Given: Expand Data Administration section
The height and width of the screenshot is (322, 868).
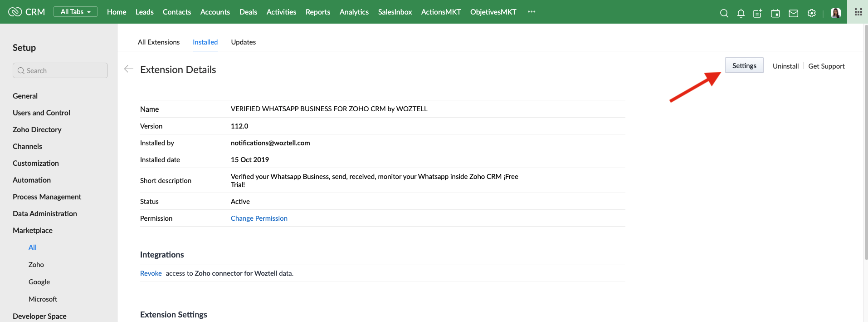Looking at the screenshot, I should 45,213.
